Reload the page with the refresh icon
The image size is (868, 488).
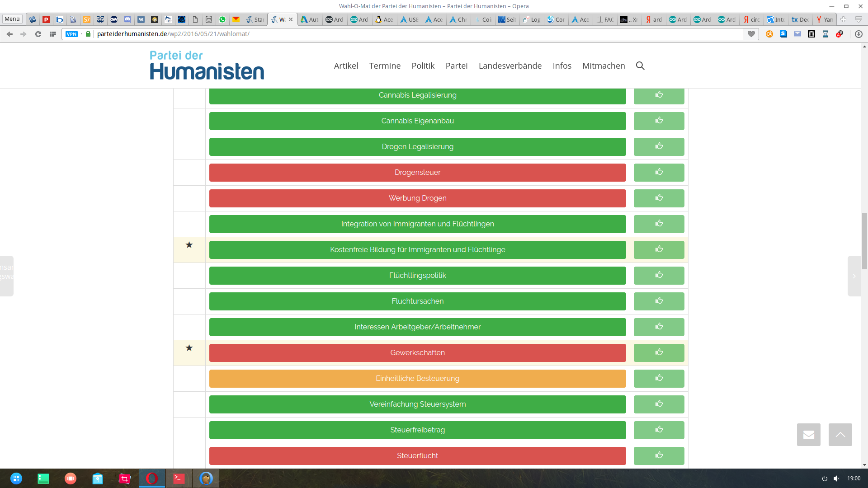(x=38, y=34)
